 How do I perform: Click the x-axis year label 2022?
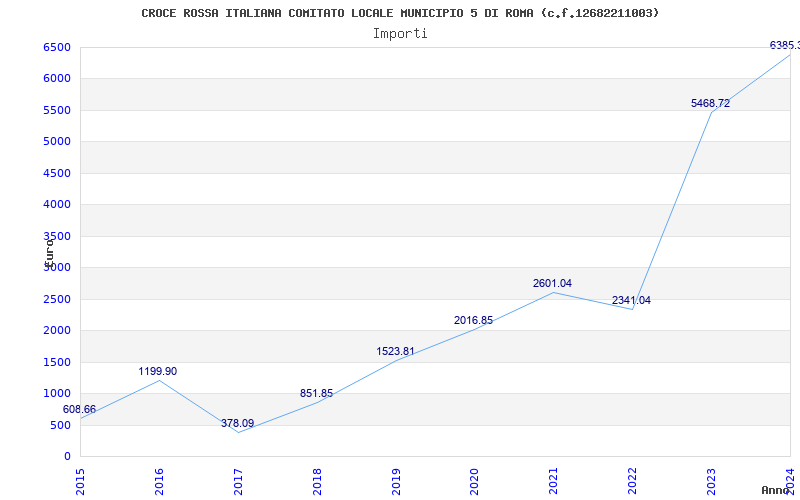(x=633, y=481)
